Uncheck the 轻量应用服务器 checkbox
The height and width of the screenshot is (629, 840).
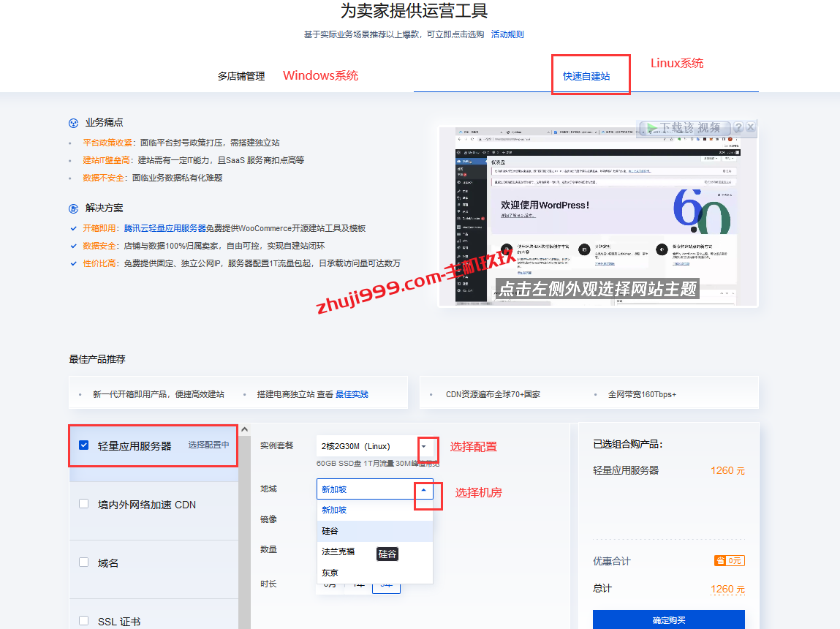pyautogui.click(x=83, y=445)
